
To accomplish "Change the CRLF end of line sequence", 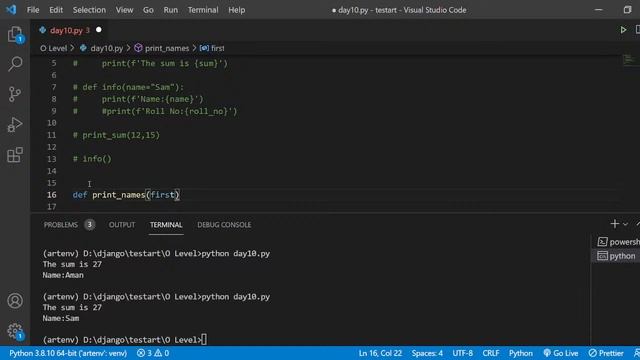I will 491,353.
